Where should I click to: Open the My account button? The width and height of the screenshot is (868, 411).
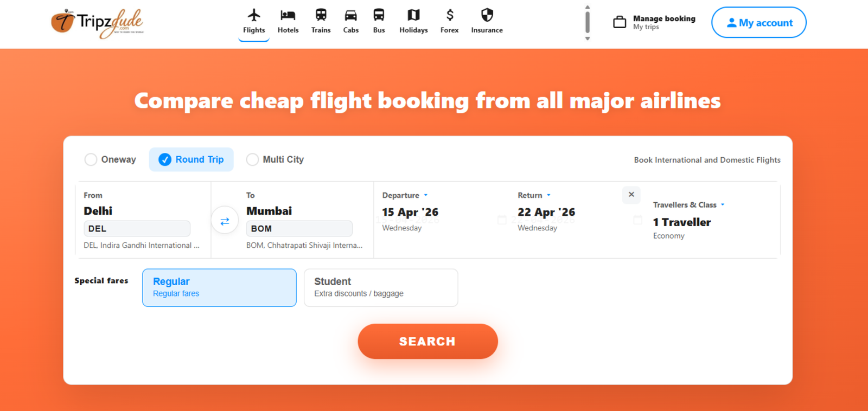pos(758,23)
